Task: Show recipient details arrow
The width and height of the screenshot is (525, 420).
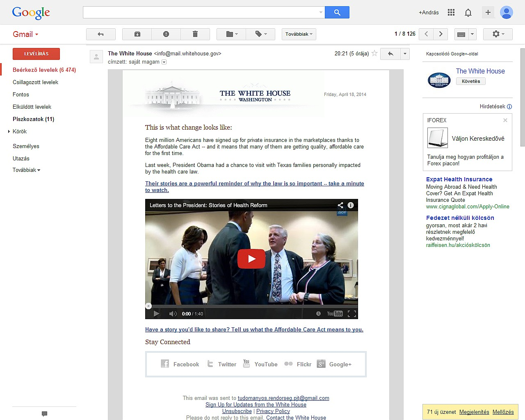Action: pos(164,62)
